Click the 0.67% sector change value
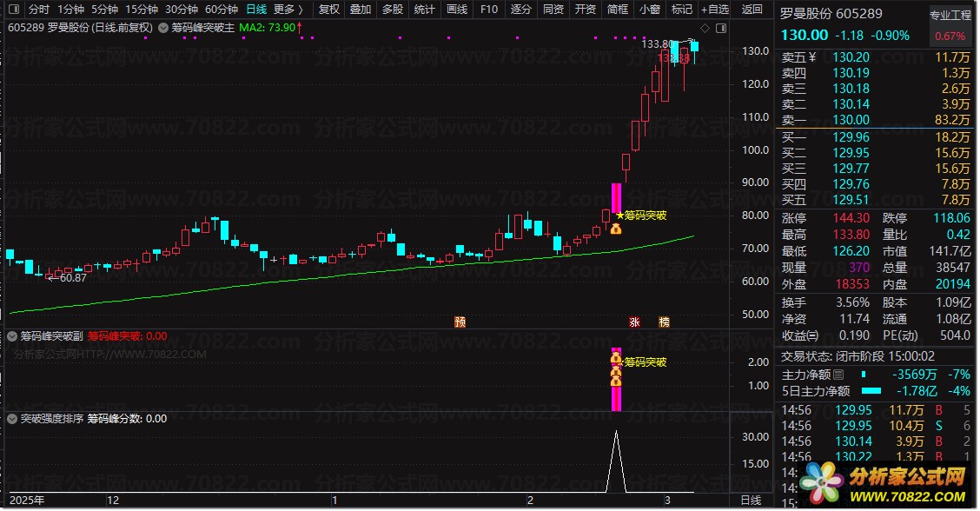The width and height of the screenshot is (980, 511). pyautogui.click(x=950, y=36)
